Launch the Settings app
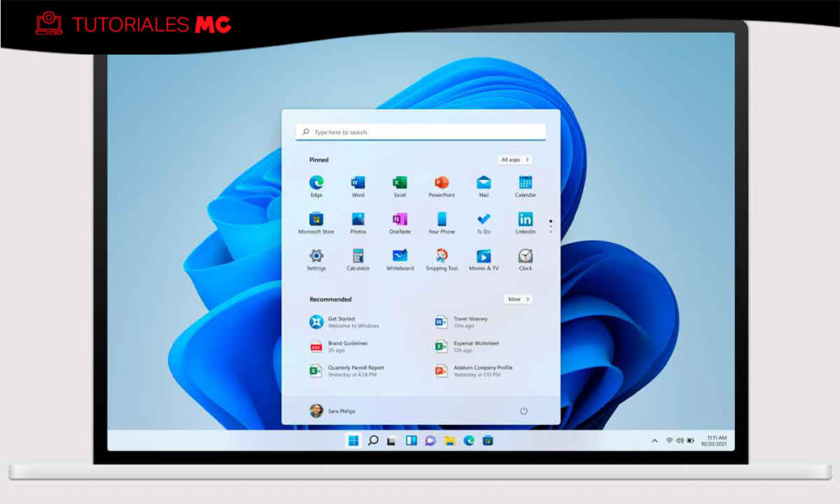This screenshot has height=504, width=840. [316, 255]
